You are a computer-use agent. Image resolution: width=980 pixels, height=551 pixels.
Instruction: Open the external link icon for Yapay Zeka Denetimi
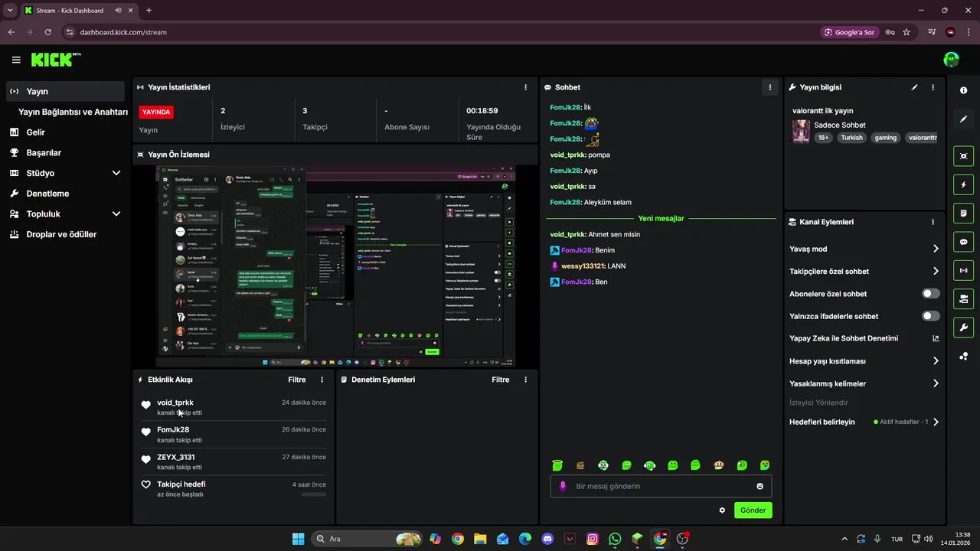tap(936, 338)
